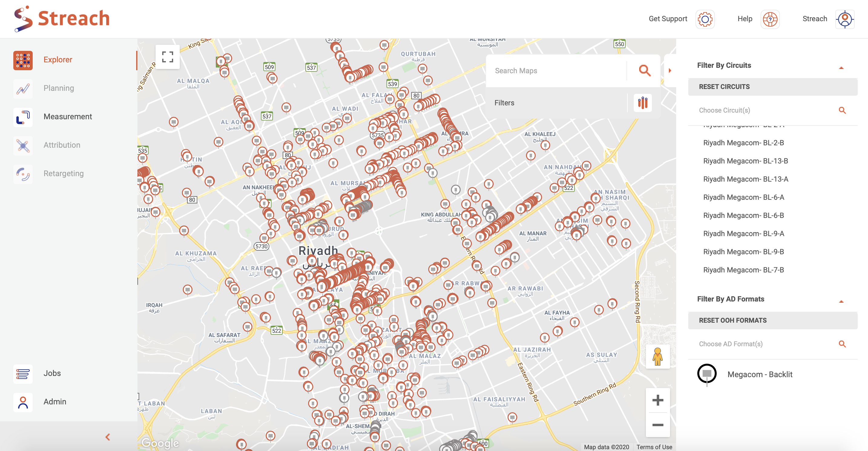This screenshot has width=868, height=451.
Task: Select the Measurement menu label
Action: click(x=68, y=117)
